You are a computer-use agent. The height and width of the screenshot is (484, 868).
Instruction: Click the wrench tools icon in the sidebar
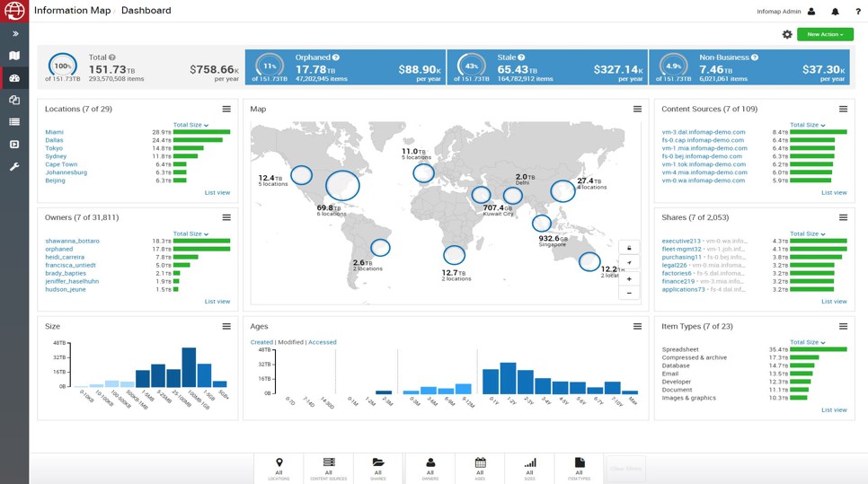(x=14, y=167)
